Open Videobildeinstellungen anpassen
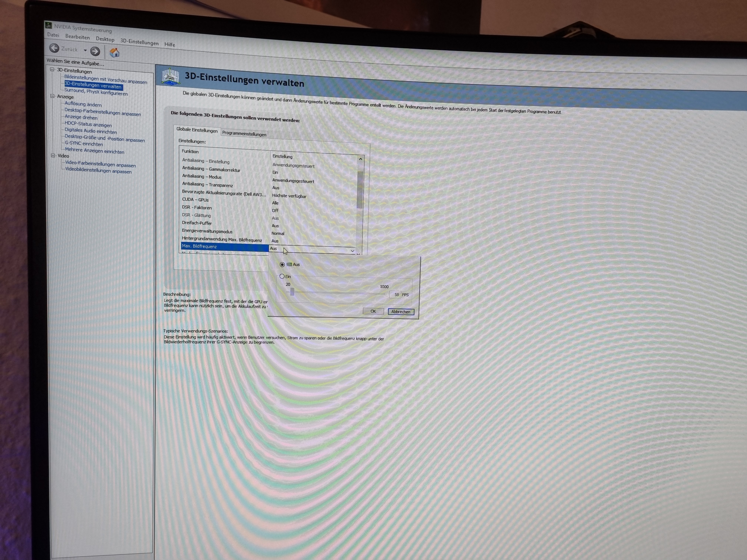The image size is (747, 560). [98, 170]
